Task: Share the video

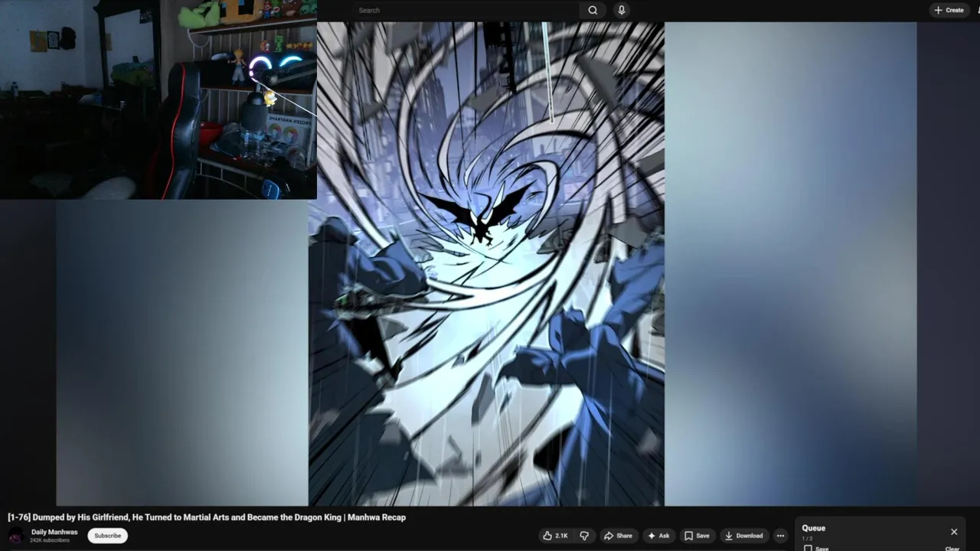Action: coord(618,536)
